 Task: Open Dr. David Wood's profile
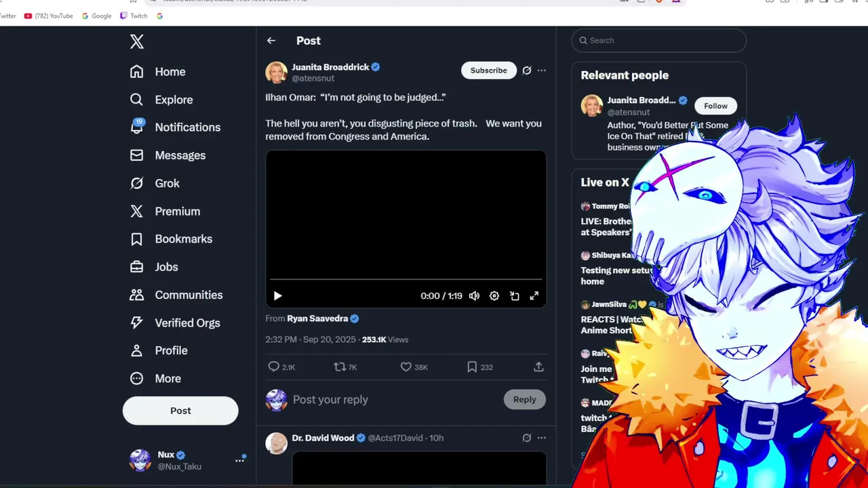[x=323, y=438]
